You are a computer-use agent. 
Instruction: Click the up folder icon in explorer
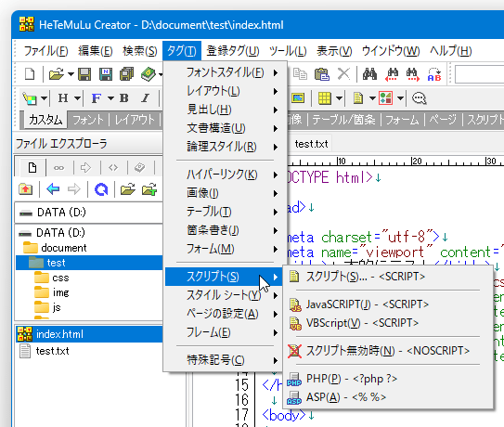26,189
